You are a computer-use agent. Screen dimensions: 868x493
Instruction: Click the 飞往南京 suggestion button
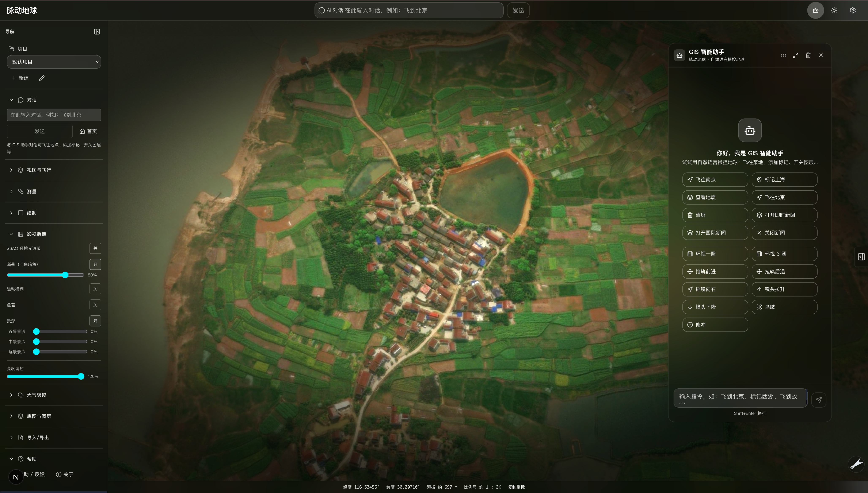coord(715,179)
